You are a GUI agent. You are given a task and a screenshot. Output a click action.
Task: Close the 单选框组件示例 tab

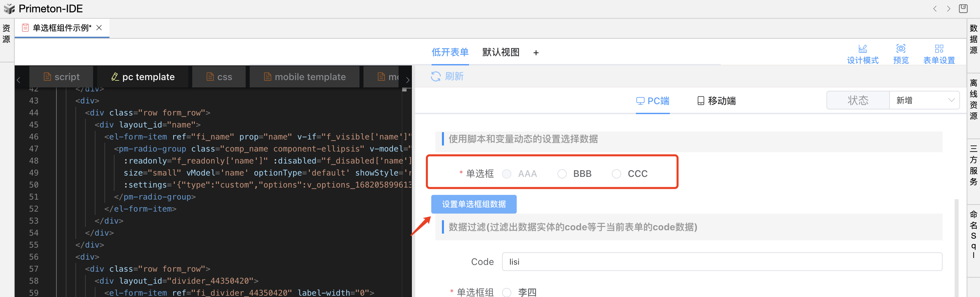click(x=99, y=28)
